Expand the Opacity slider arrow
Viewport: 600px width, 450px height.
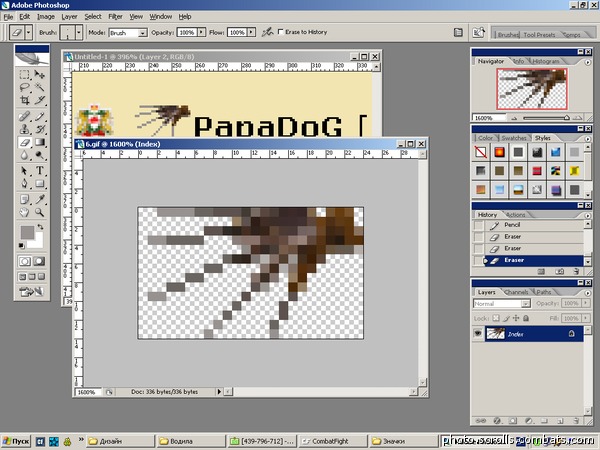click(202, 32)
